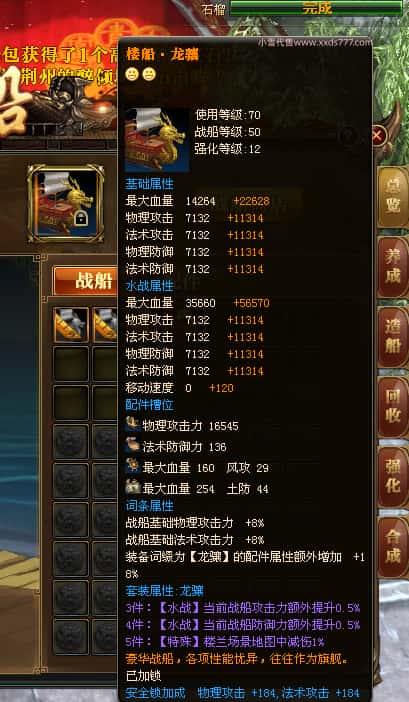Select the dragon ship icon in tooltip
This screenshot has width=409, height=702.
click(157, 139)
